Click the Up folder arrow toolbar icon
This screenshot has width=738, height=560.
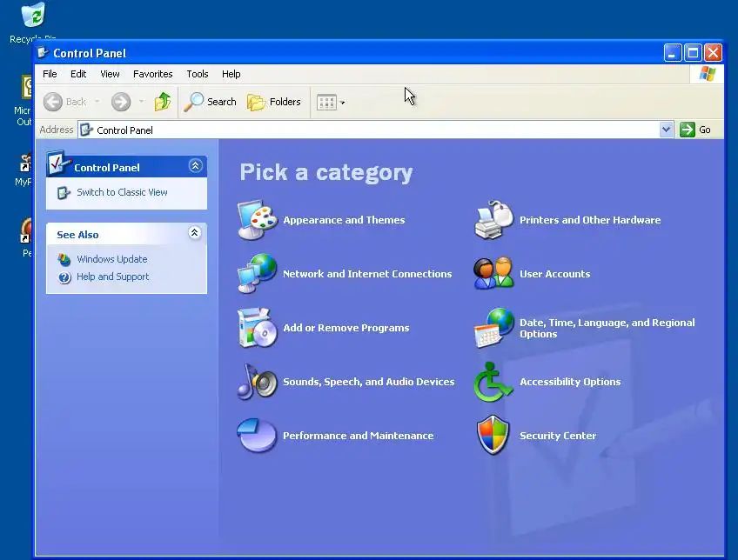[x=163, y=102]
